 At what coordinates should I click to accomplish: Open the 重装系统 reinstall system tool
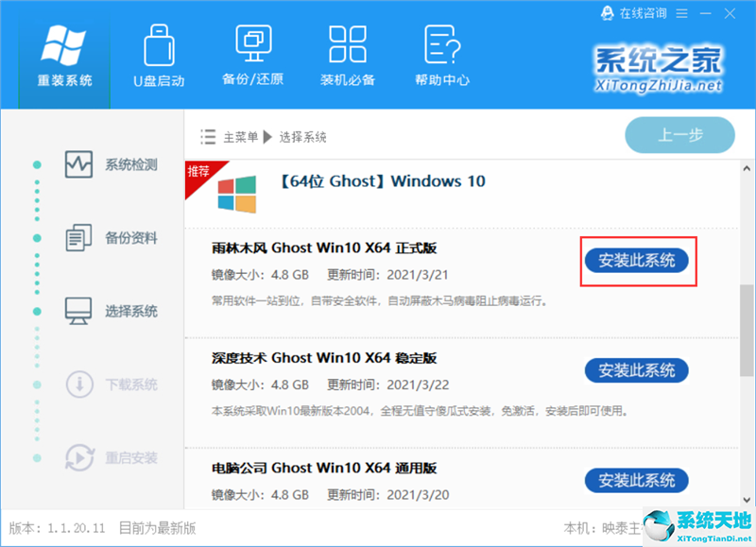[62, 54]
